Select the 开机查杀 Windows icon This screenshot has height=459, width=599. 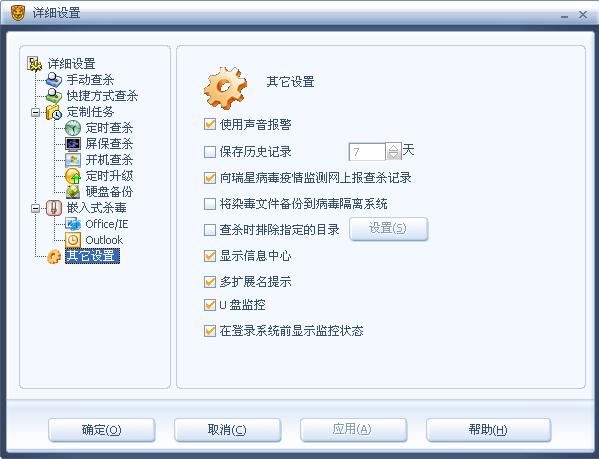point(73,160)
